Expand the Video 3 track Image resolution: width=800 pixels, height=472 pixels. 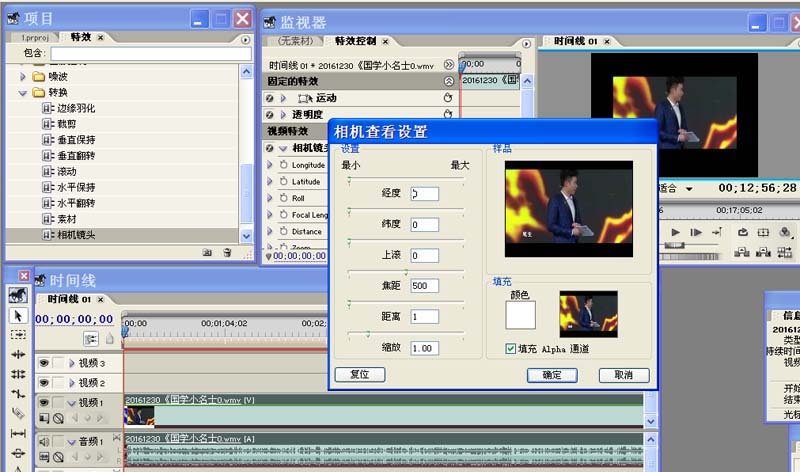tap(71, 363)
